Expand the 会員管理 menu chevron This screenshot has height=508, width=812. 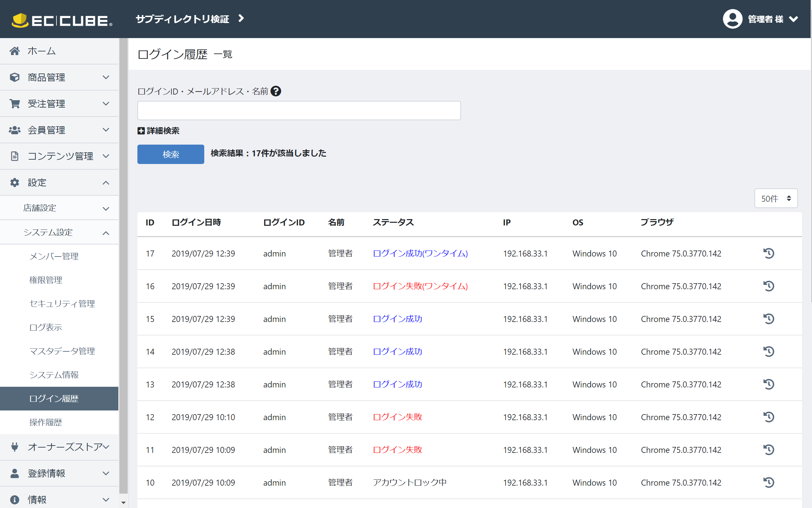click(106, 130)
